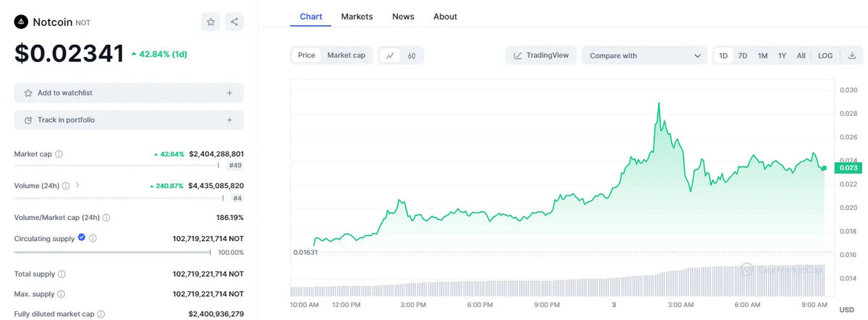Toggle LOG scale on chart

[825, 55]
